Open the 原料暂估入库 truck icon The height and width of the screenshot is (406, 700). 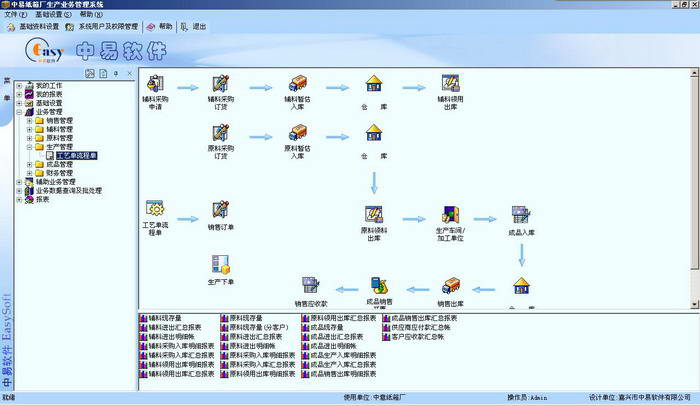coord(297,133)
